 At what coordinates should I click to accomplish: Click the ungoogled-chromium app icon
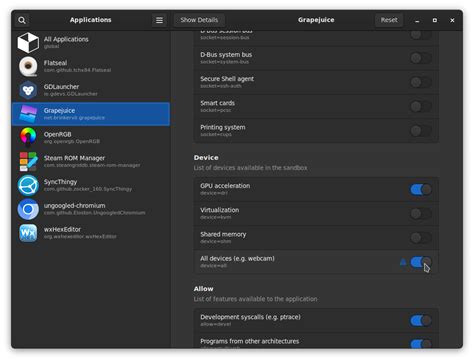click(x=28, y=209)
